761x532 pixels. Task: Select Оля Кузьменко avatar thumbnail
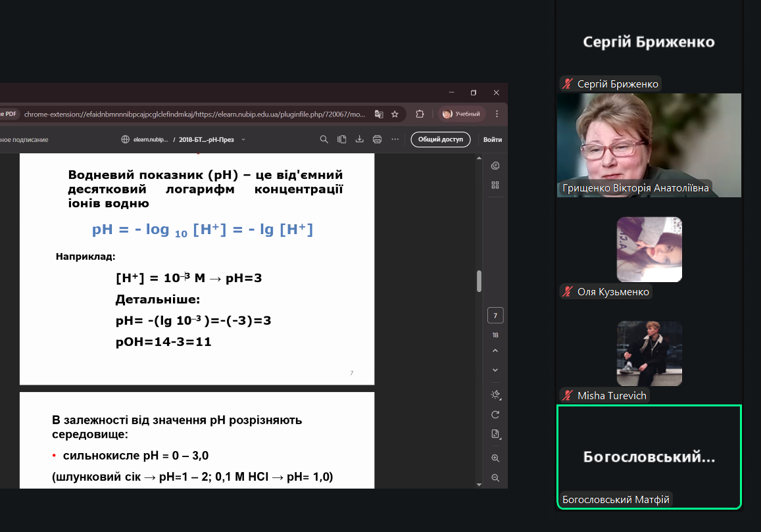(x=649, y=249)
